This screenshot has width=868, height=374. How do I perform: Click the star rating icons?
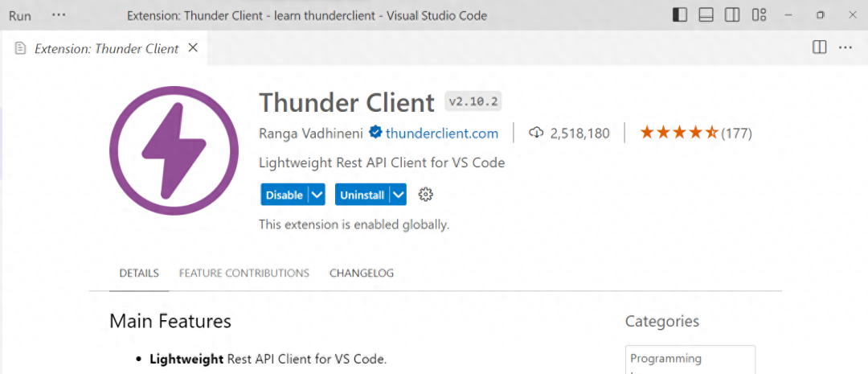point(678,133)
